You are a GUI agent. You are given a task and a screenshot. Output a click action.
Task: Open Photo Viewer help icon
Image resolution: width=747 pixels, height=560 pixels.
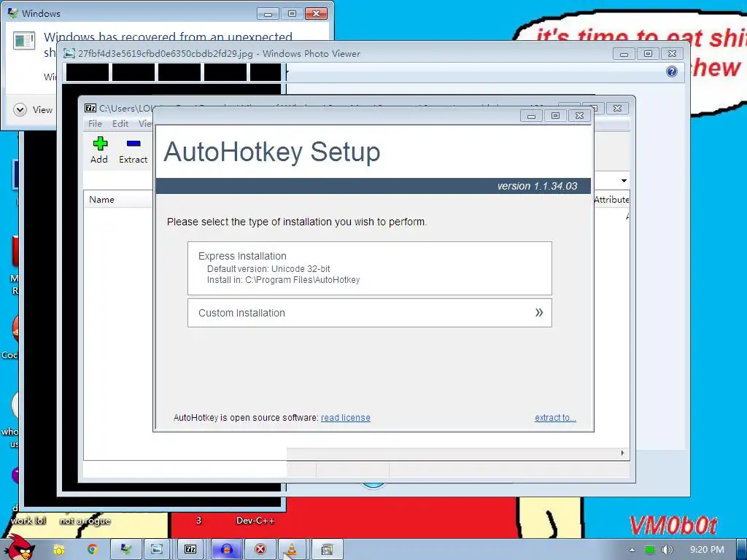(672, 71)
